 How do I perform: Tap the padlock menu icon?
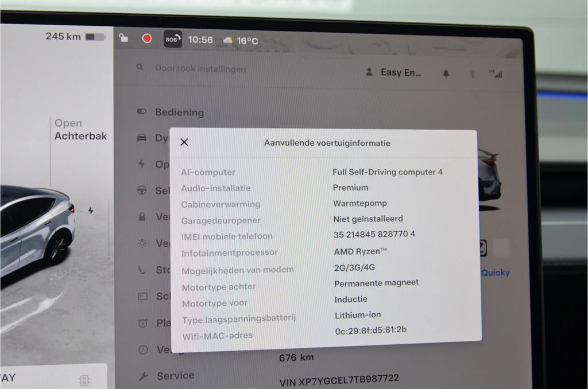[142, 217]
